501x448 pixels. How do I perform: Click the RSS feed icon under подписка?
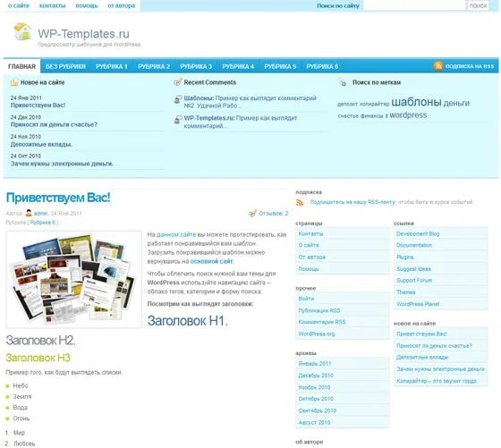[x=300, y=202]
